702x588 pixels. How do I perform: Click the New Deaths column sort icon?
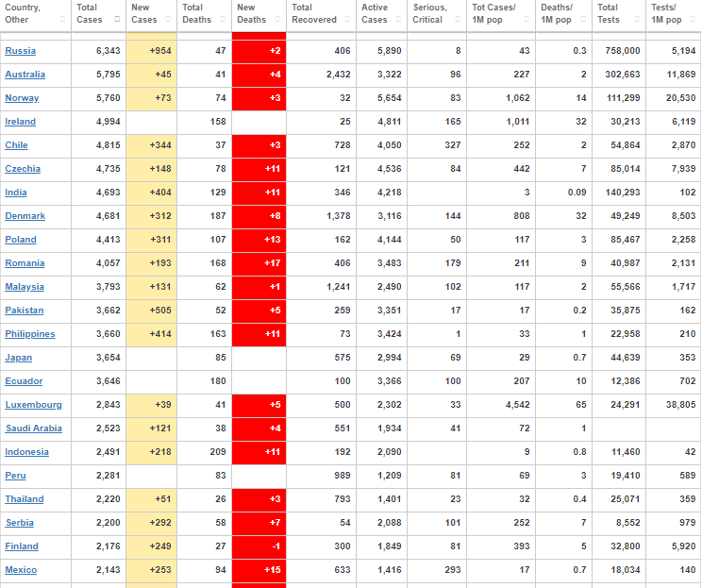tap(277, 19)
